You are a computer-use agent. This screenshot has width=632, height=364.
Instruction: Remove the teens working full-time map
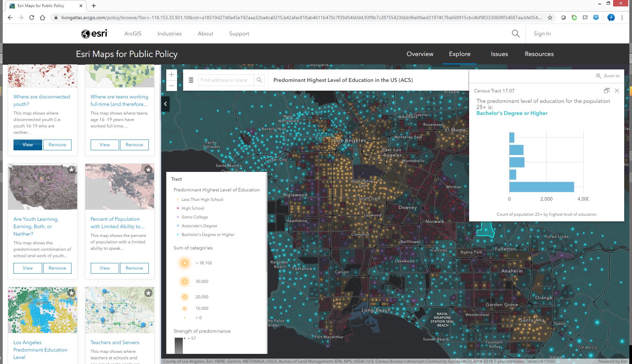point(134,145)
